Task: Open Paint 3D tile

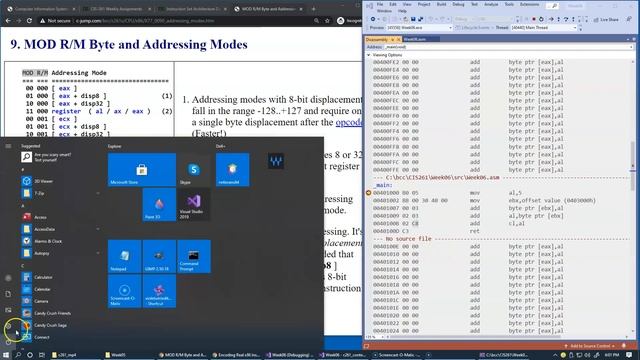Action: (159, 204)
